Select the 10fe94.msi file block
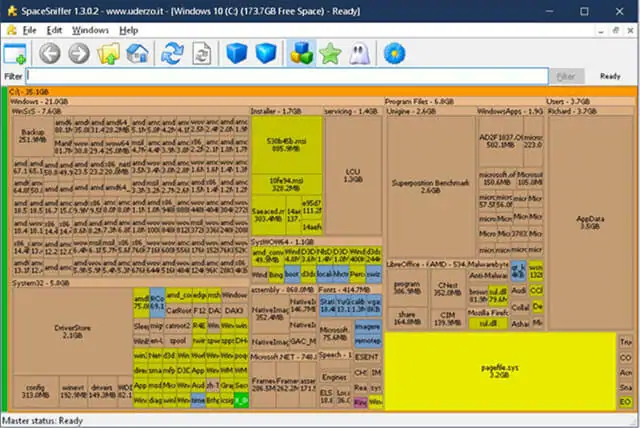This screenshot has height=428, width=640. (x=287, y=185)
